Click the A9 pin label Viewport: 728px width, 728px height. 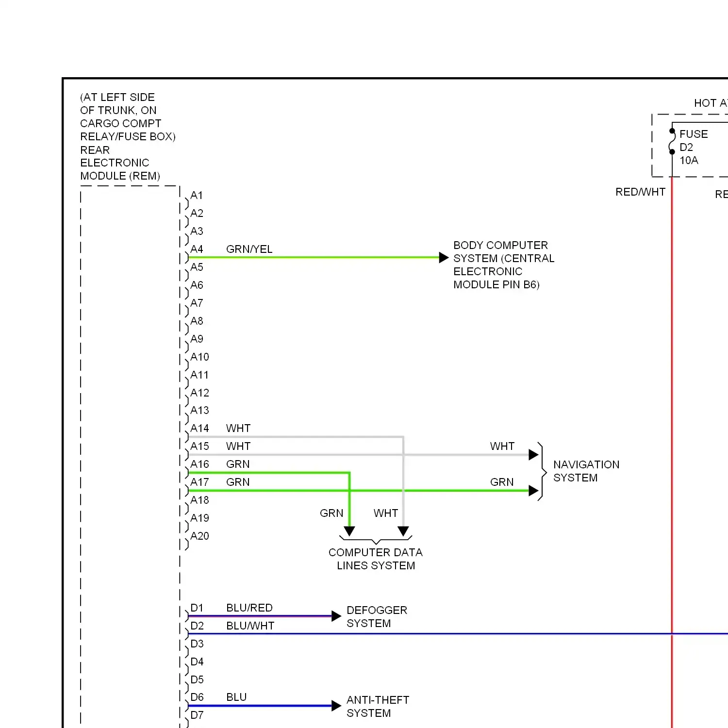tap(197, 339)
